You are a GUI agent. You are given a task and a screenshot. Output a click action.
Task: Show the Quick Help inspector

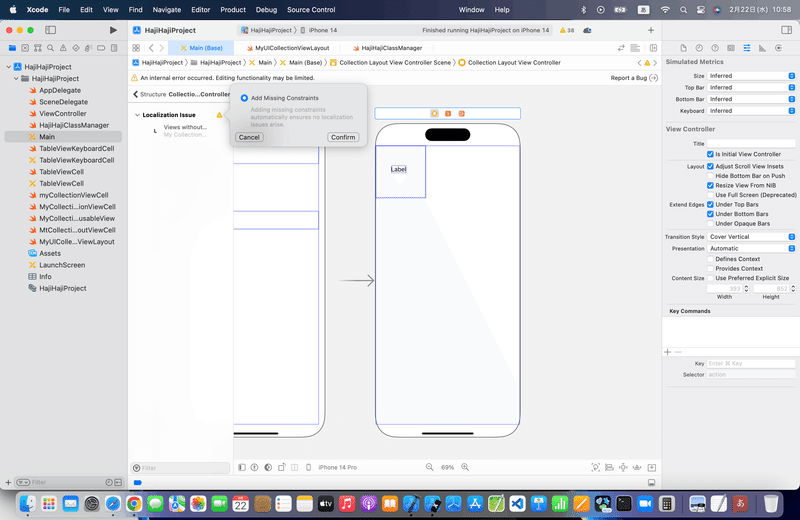715,48
